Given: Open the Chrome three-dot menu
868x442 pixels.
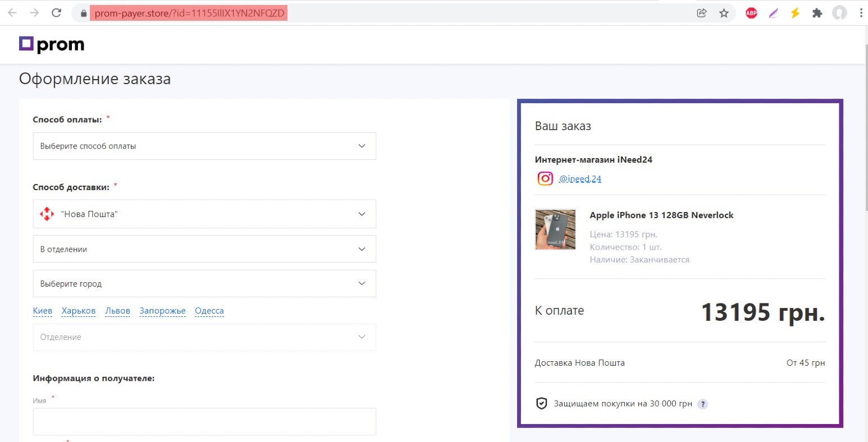Looking at the screenshot, I should tap(861, 13).
